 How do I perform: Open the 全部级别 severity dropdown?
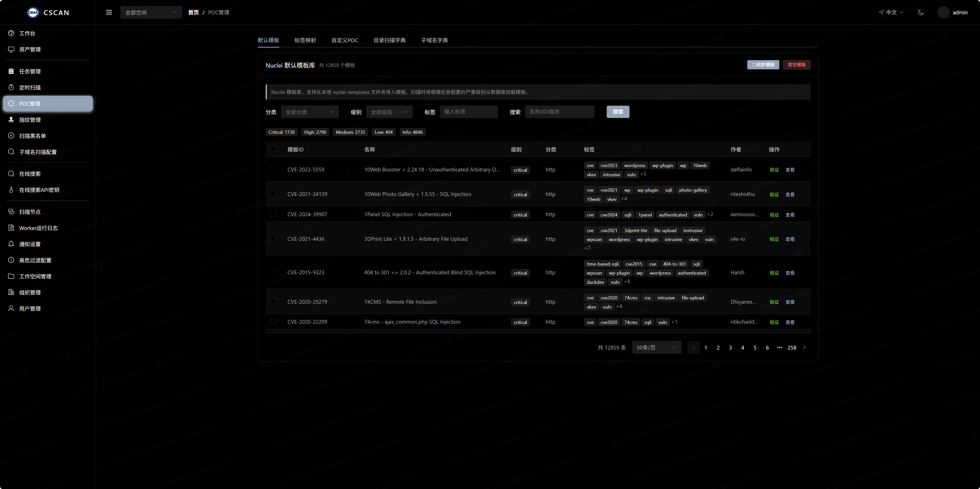pos(389,112)
